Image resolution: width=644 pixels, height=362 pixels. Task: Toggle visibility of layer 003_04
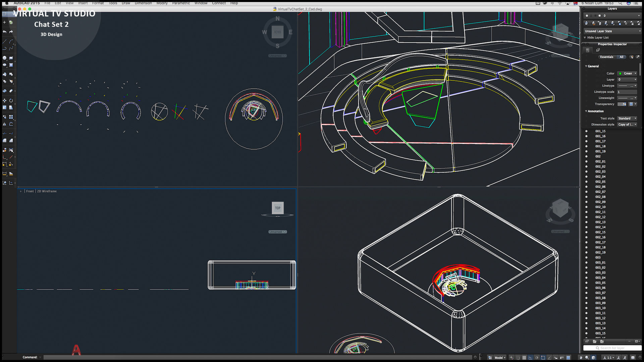[586, 278]
